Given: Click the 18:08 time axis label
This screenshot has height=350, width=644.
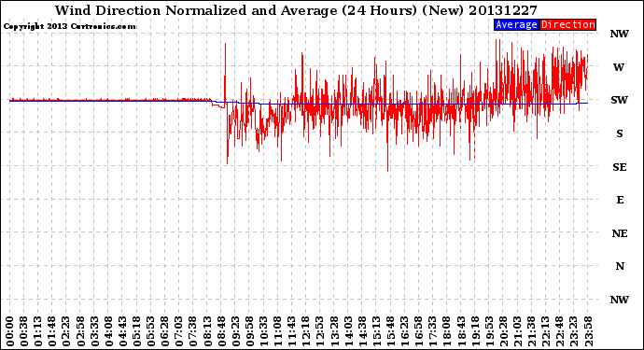Looking at the screenshot, I should 447,331.
